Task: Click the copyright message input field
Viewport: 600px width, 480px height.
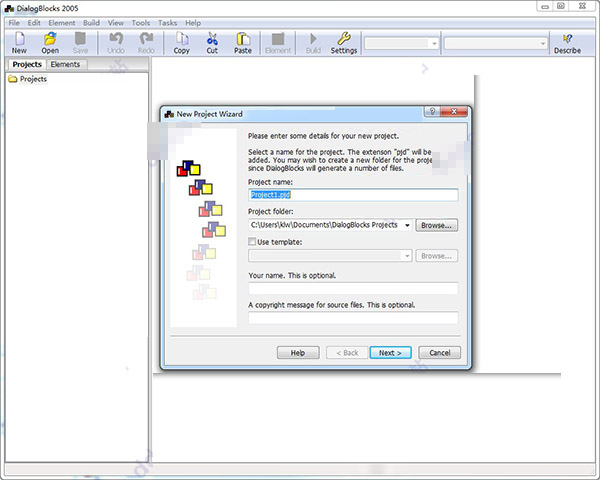Action: pos(353,318)
